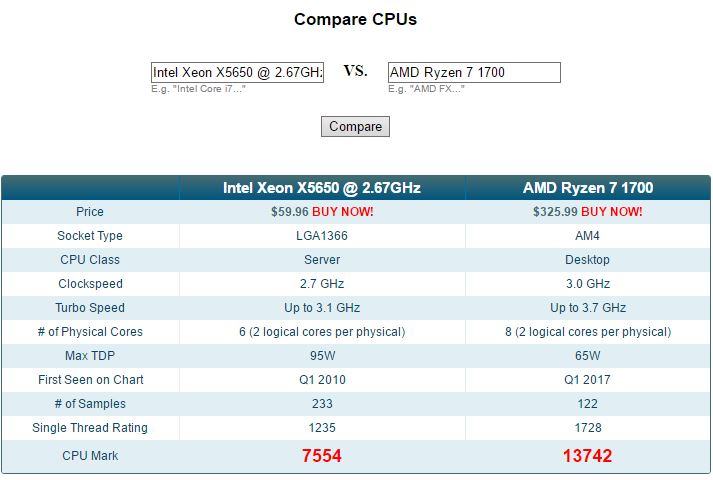The image size is (713, 480).
Task: Click the First Seen on Chart label
Action: point(90,380)
